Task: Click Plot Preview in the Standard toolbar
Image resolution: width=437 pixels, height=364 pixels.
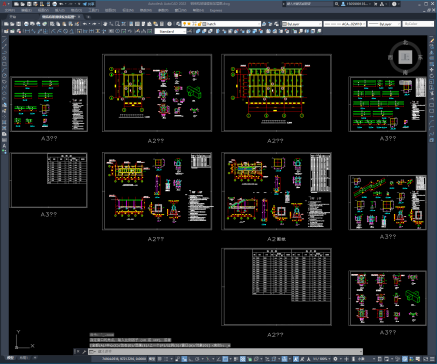Action: tap(32, 24)
